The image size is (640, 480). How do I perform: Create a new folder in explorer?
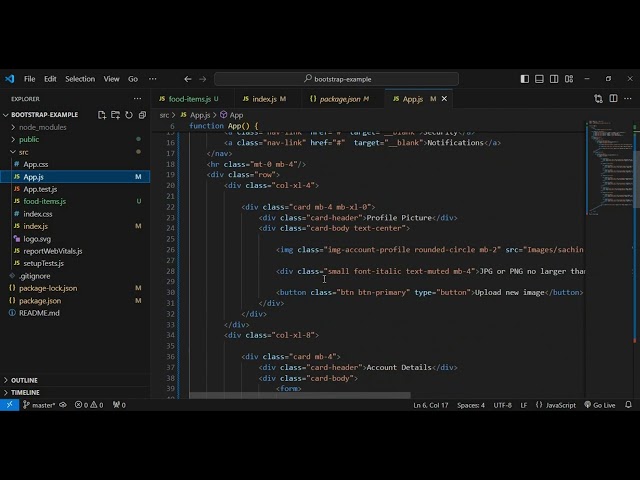click(x=116, y=115)
